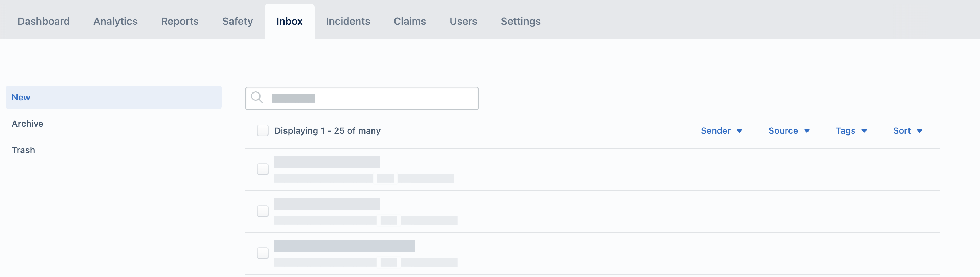This screenshot has width=980, height=277.
Task: Check the select-all checkbox beside Displaying
Action: pyautogui.click(x=262, y=131)
